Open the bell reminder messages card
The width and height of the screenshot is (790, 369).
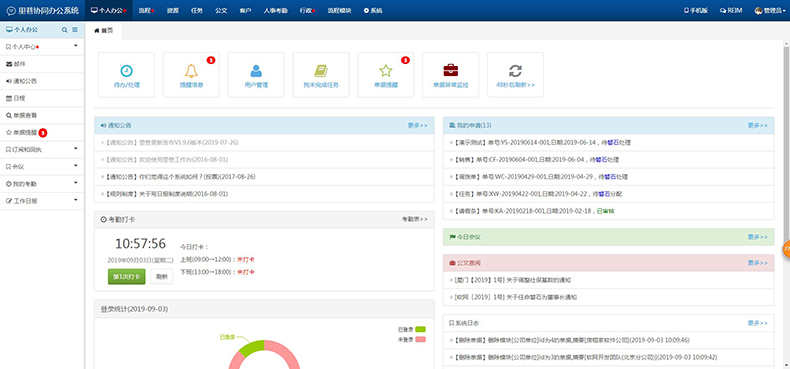191,75
